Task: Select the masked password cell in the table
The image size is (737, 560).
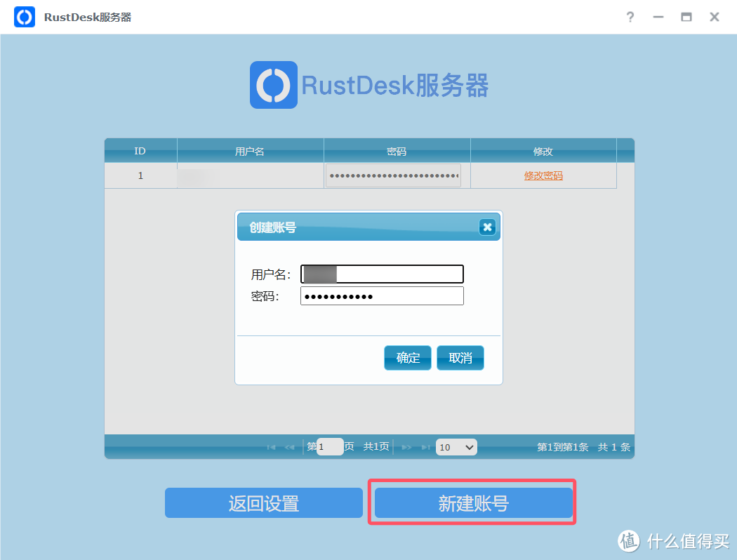Action: (x=393, y=175)
